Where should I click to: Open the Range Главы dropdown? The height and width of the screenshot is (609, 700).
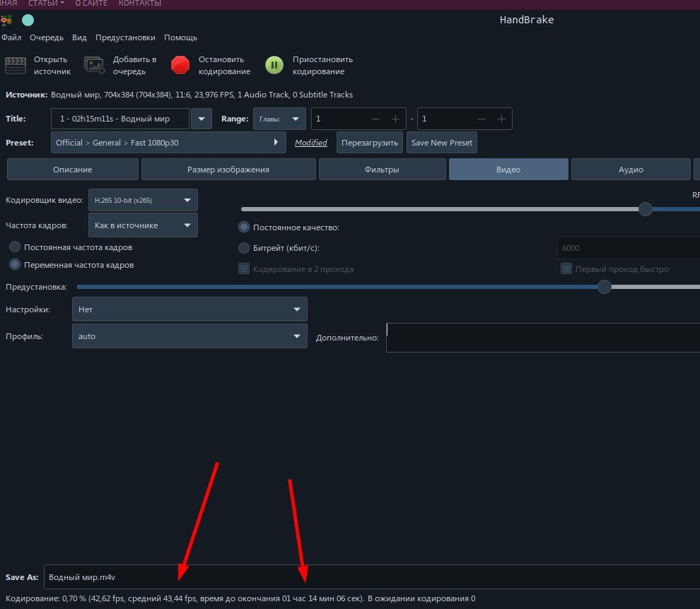(279, 119)
